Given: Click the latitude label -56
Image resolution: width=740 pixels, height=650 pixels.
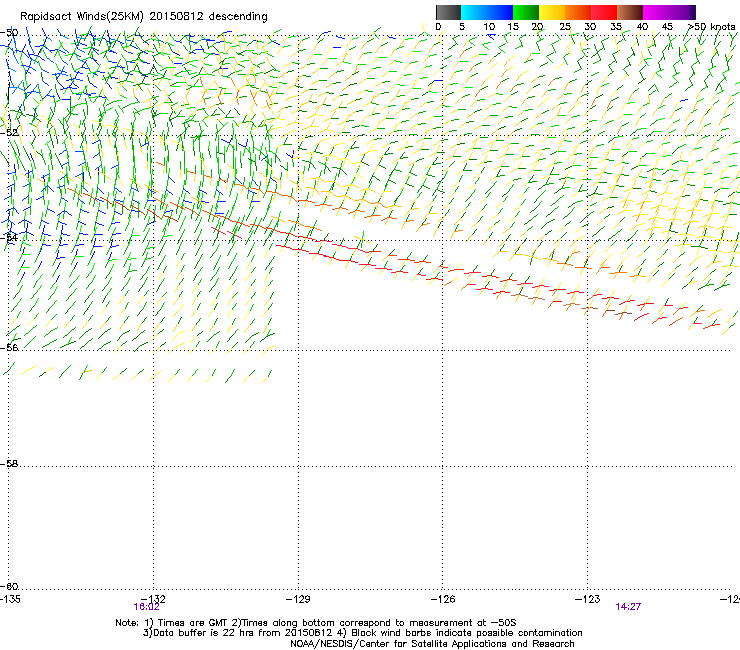Looking at the screenshot, I should click(9, 347).
